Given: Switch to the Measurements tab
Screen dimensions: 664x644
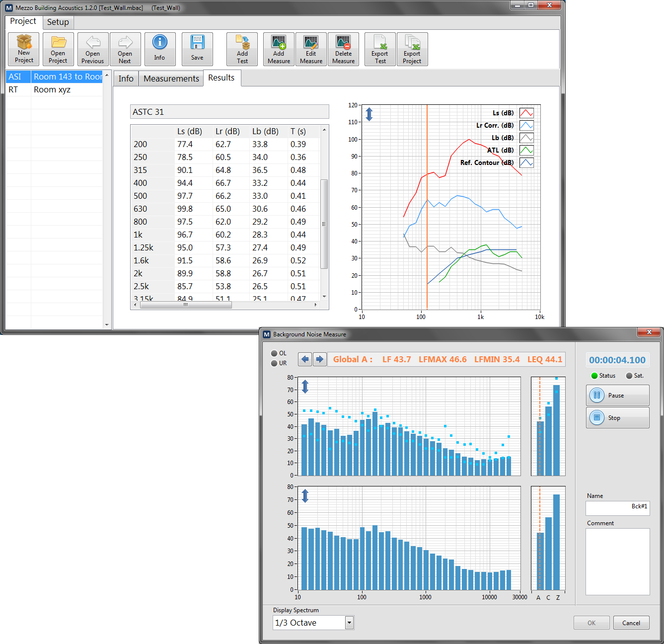Looking at the screenshot, I should (x=171, y=79).
